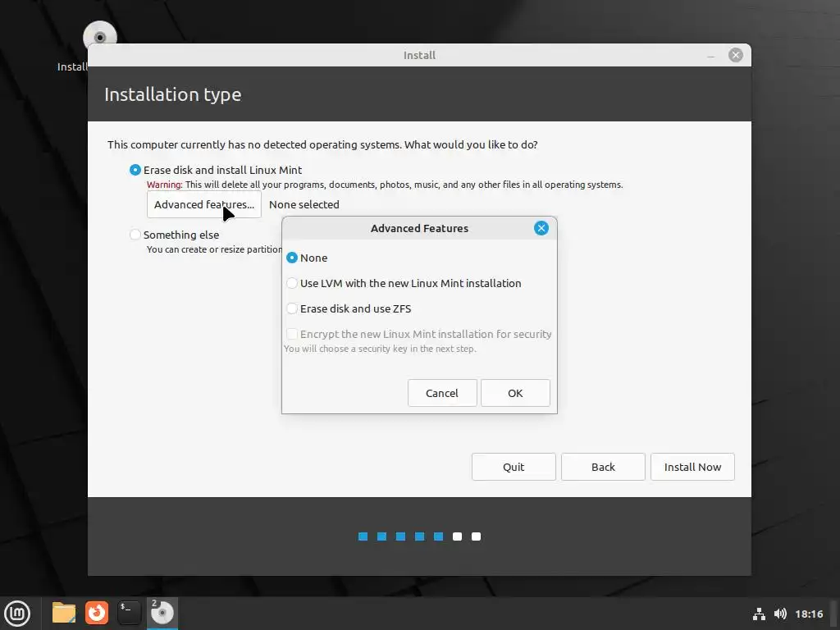Confirm Advanced Features with OK

[515, 393]
